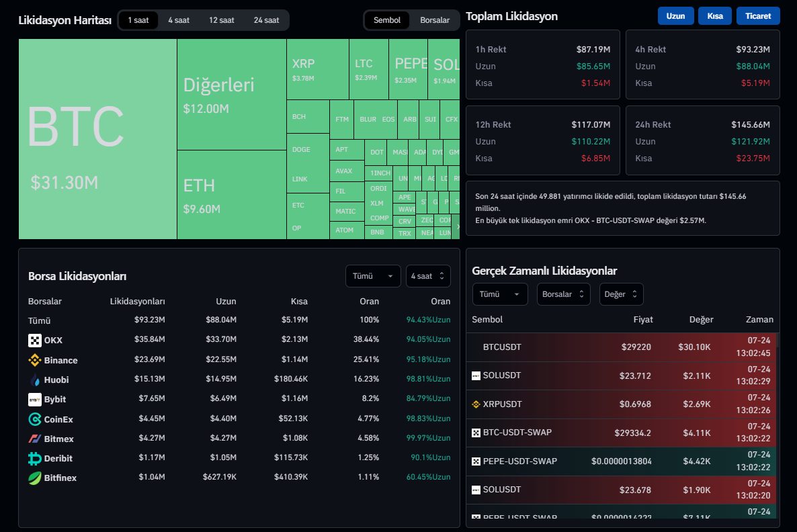Open the 4 saat timeframe selector
The width and height of the screenshot is (797, 532).
[428, 276]
